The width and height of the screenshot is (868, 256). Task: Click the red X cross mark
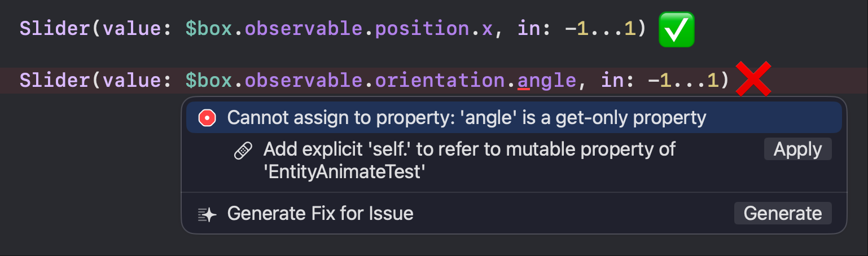(753, 79)
